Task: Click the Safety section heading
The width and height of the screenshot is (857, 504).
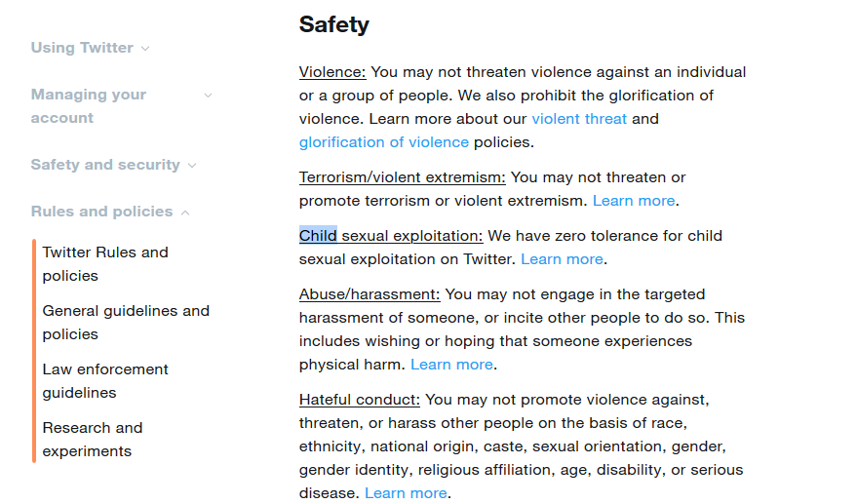Action: 333,24
